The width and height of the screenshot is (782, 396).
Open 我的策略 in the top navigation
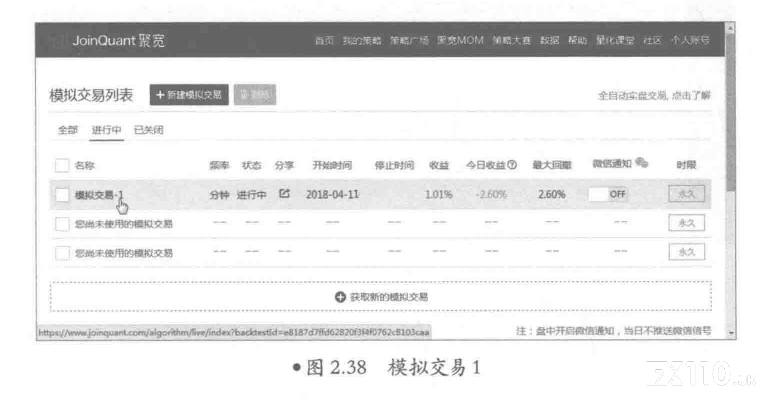pyautogui.click(x=362, y=40)
